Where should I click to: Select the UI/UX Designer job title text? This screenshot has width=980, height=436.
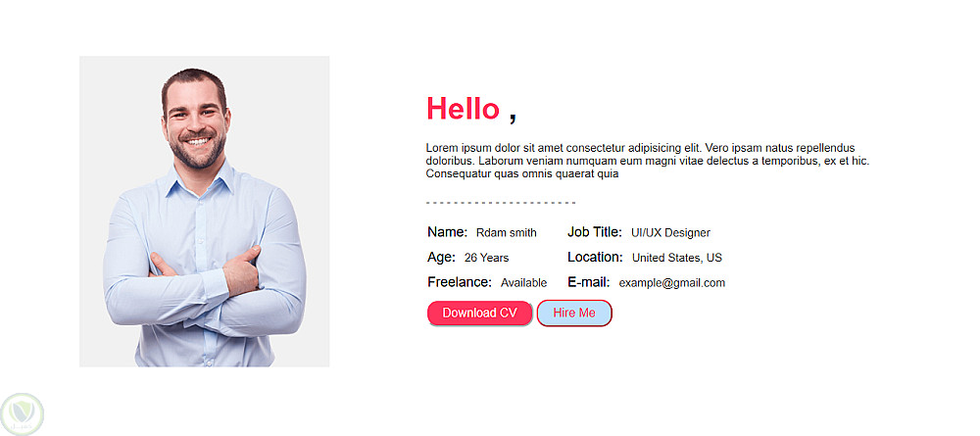tap(670, 233)
